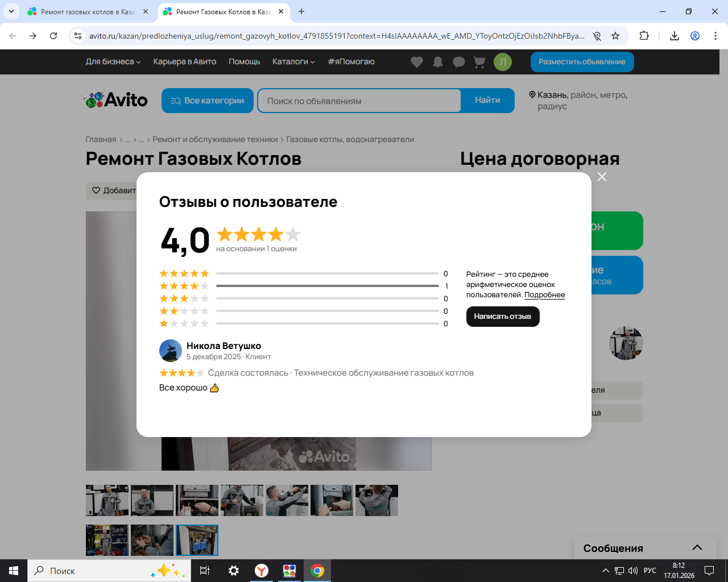Click Windows taskbar search box Поиск
Viewport: 728px width, 582px height.
[109, 571]
